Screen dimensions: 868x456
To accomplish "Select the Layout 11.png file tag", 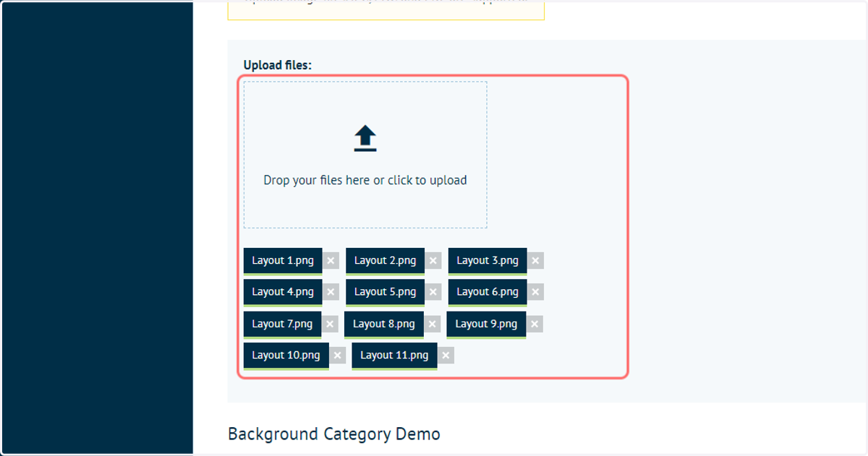I will click(x=394, y=356).
